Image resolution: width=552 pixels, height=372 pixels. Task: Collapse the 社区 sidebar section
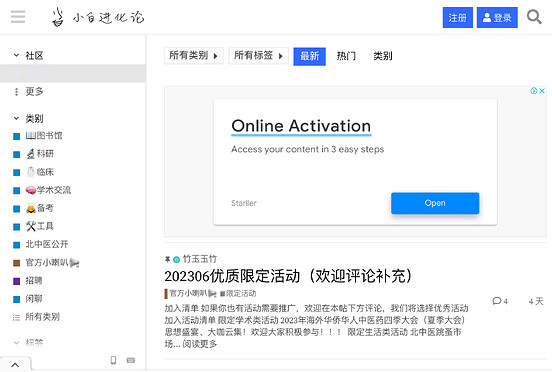pos(28,56)
